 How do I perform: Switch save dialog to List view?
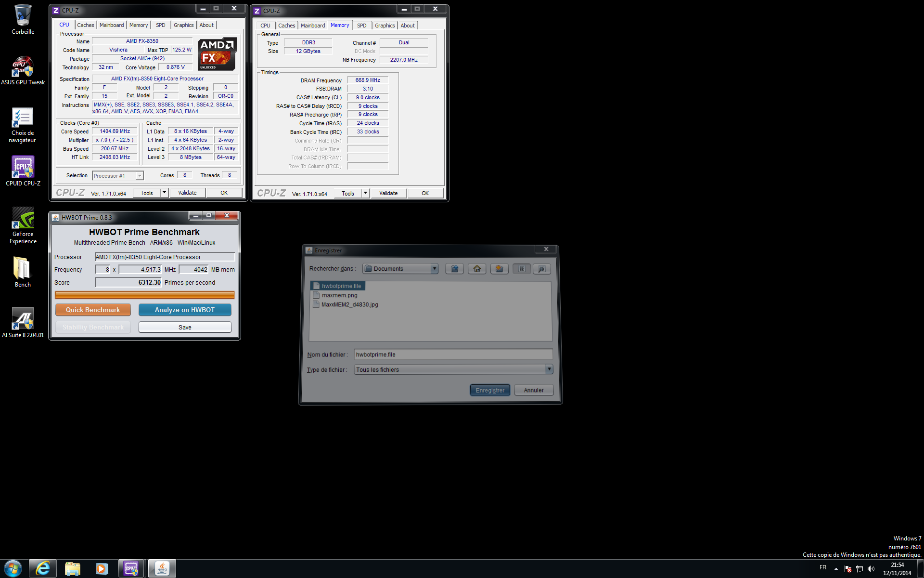tap(522, 269)
